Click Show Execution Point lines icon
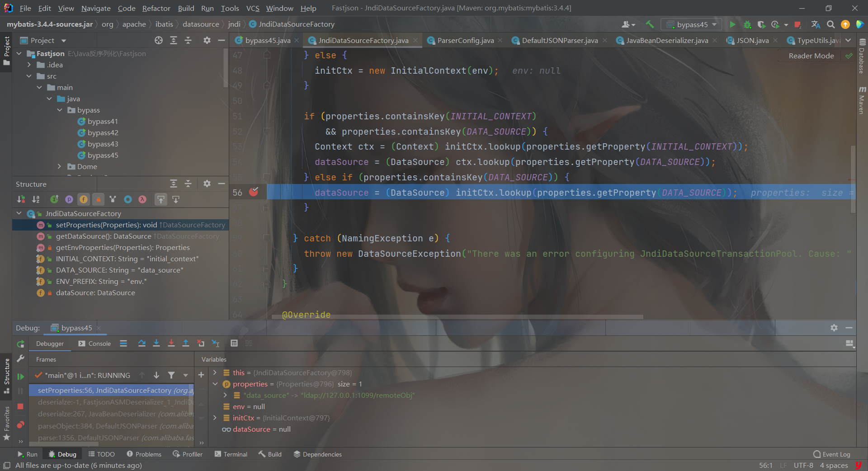868x471 pixels. [x=123, y=344]
